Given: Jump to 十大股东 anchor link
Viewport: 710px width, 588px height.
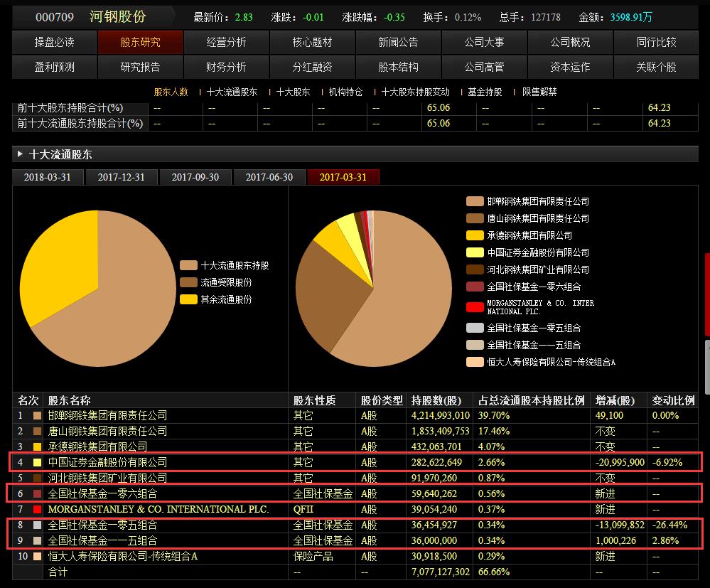Looking at the screenshot, I should point(293,92).
